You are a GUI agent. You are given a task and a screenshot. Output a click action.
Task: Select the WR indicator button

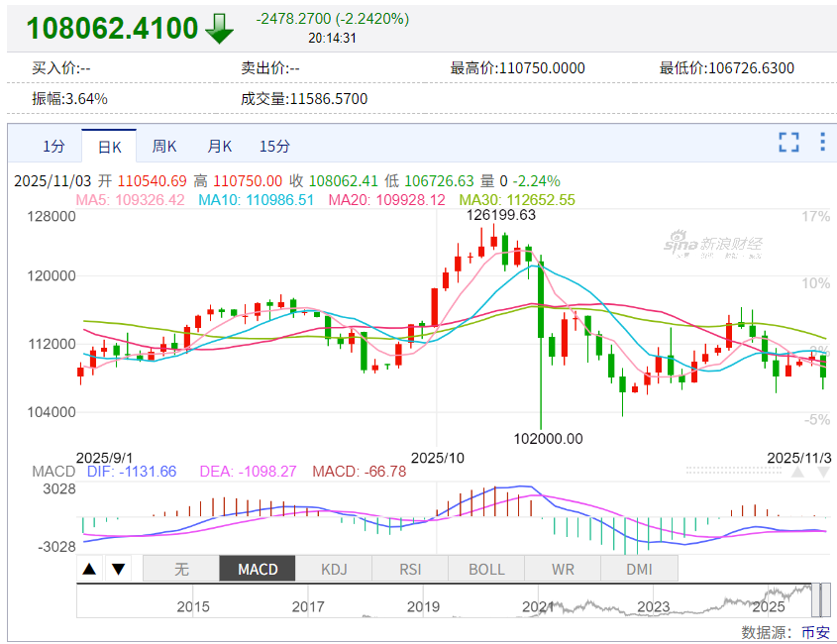click(563, 569)
